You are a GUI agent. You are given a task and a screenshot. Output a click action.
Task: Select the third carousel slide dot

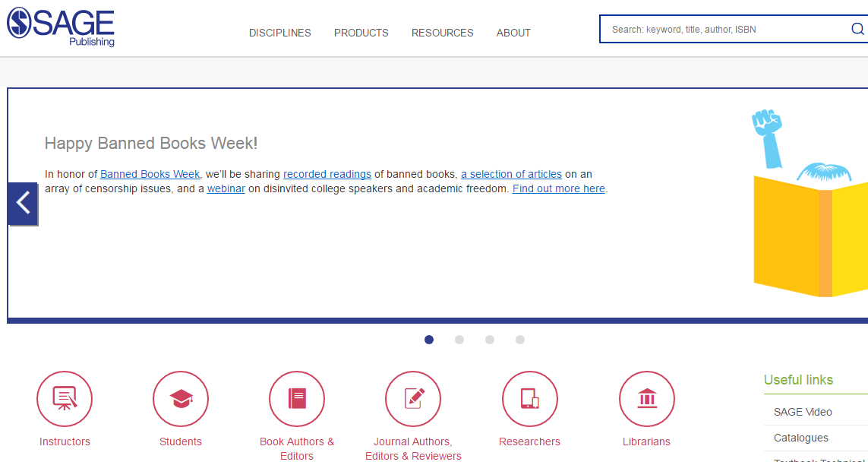point(490,340)
